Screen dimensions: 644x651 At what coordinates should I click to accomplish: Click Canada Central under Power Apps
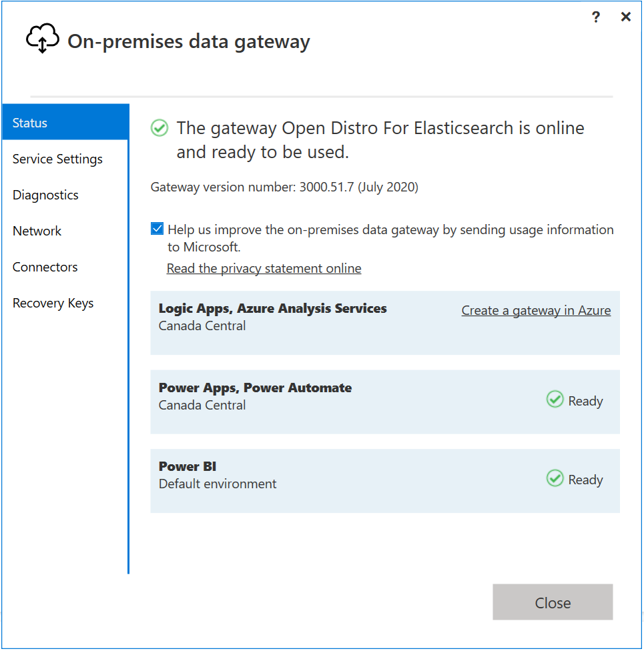[x=202, y=406]
